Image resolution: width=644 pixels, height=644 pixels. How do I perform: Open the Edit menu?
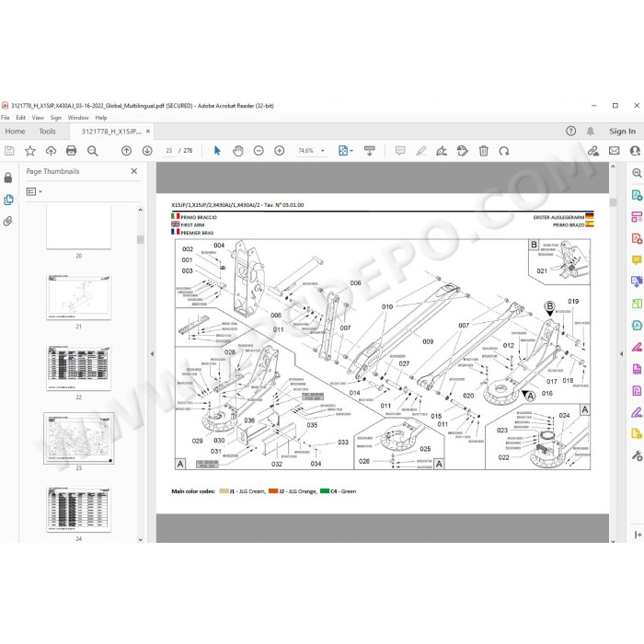(20, 118)
